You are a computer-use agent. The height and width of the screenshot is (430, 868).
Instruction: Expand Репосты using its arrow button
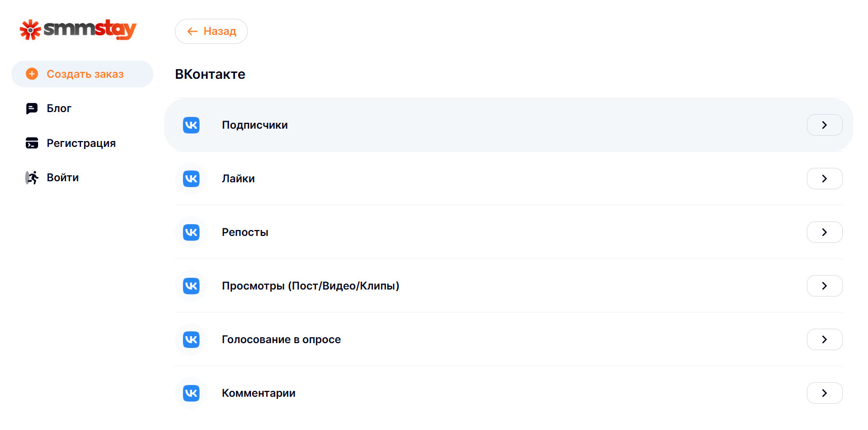824,232
